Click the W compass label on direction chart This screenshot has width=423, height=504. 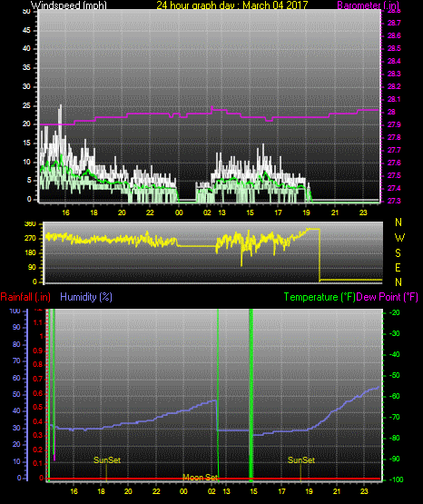tap(399, 238)
